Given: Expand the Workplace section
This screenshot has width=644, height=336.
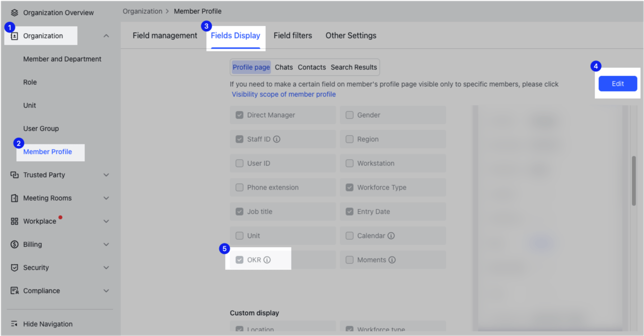Looking at the screenshot, I should coord(106,221).
